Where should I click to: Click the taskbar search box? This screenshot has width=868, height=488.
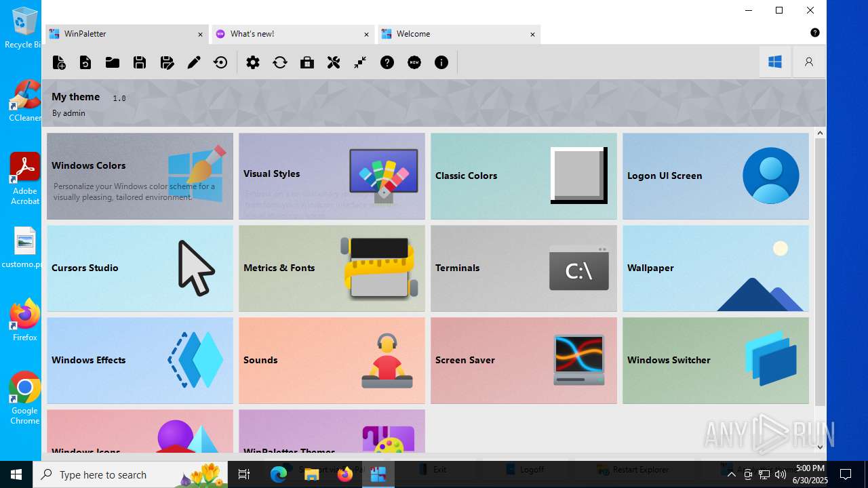pyautogui.click(x=132, y=474)
